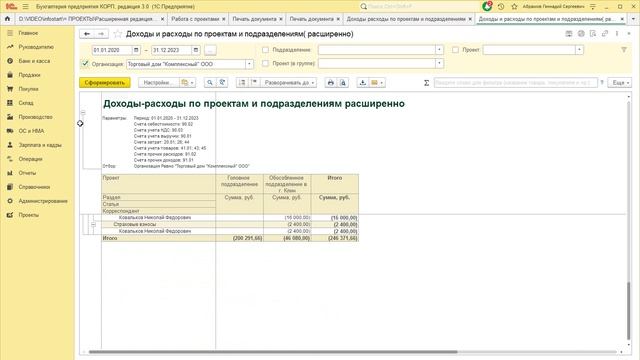Open the Отчеты section
Viewport: 640px width, 360px height.
(x=27, y=173)
